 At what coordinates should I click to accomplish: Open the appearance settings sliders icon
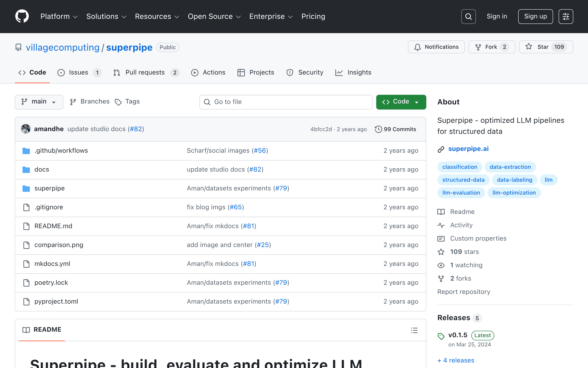point(566,17)
